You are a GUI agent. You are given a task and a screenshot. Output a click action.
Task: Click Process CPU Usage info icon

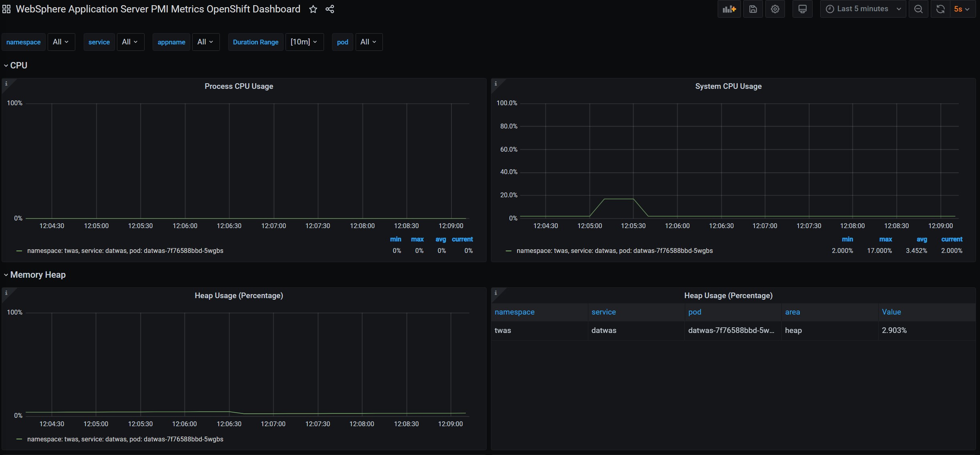click(x=6, y=84)
